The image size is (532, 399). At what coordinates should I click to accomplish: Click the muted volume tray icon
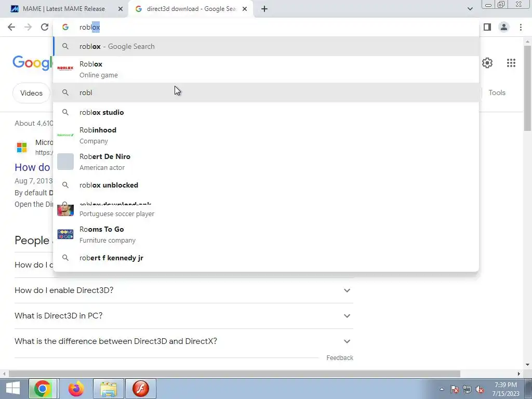480,389
